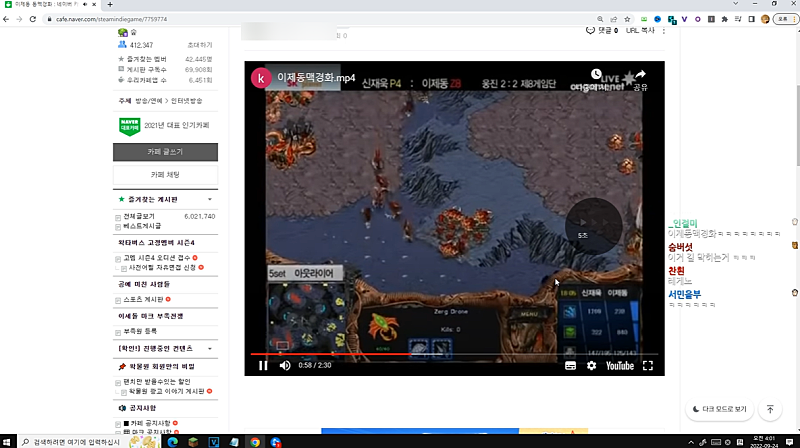Open the channel avatar 'k'
800x448 pixels.
[x=261, y=78]
